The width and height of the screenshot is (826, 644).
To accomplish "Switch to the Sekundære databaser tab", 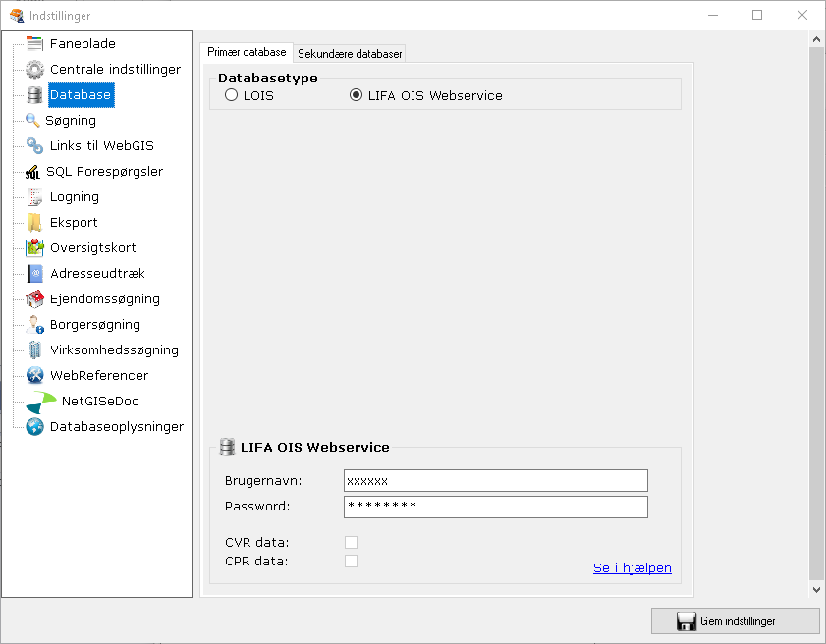I will pos(349,52).
